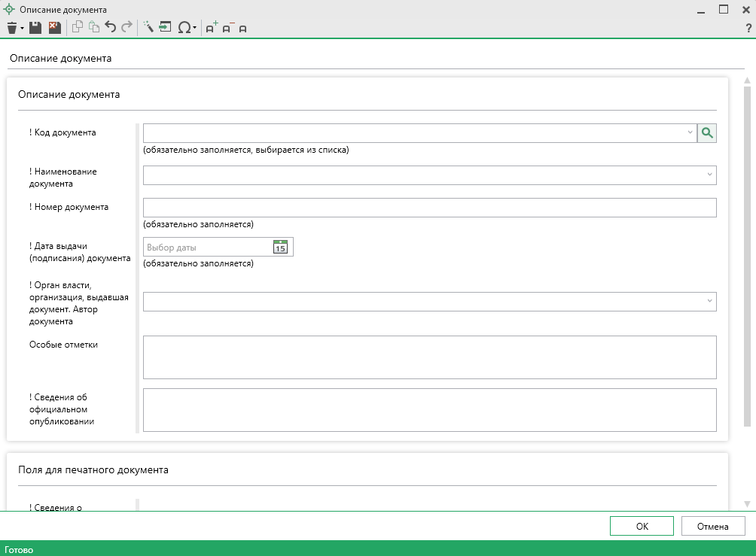Open the Omega special symbols dropdown

click(x=187, y=28)
